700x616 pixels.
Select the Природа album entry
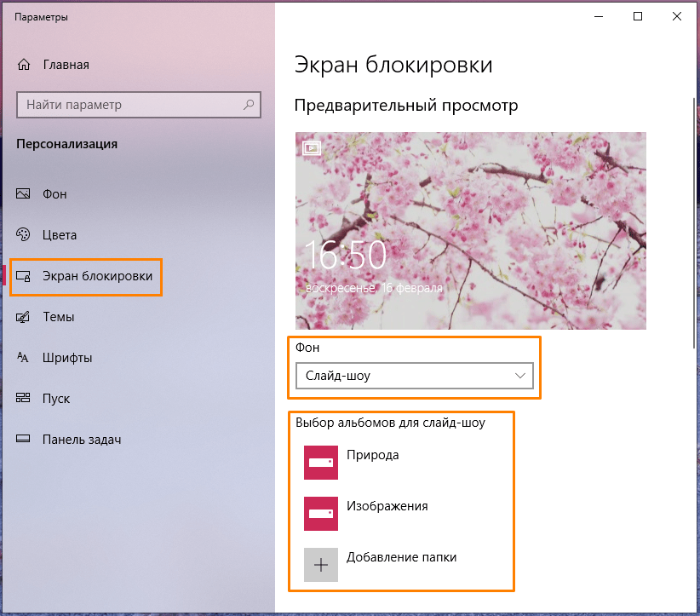(373, 455)
